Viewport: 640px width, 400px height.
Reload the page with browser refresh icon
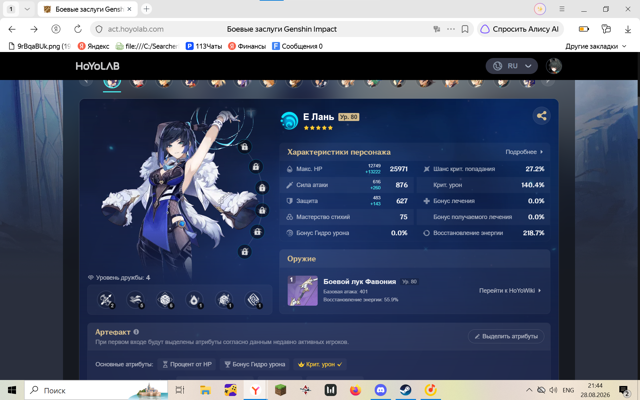[x=78, y=29]
